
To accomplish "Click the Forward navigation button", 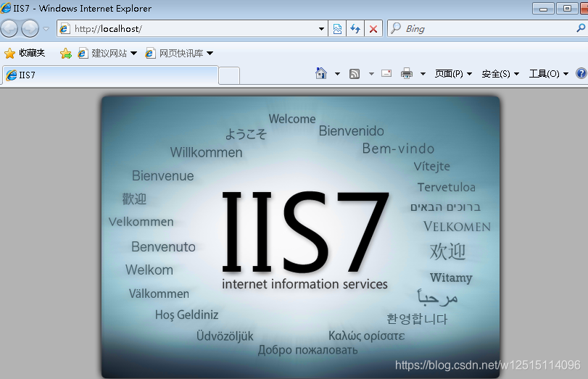I will point(30,28).
